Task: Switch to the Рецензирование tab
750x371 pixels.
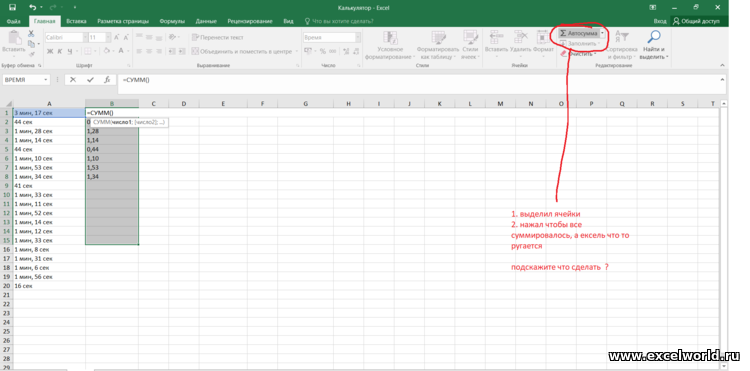Action: pyautogui.click(x=250, y=22)
